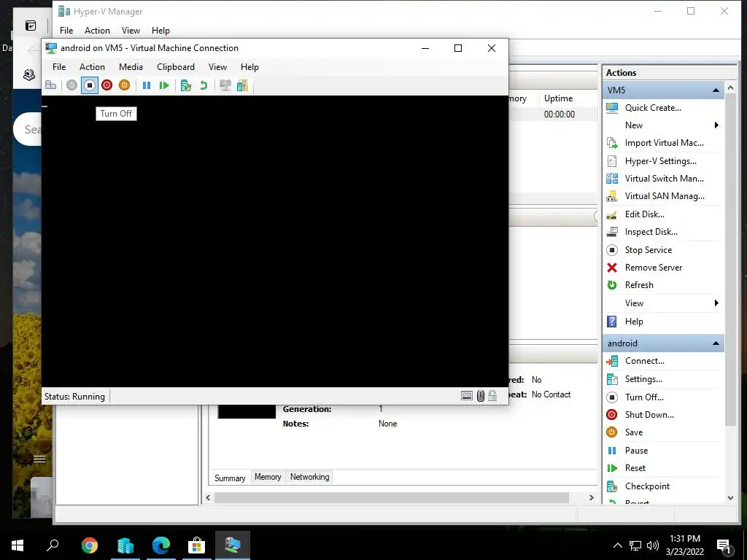Image resolution: width=747 pixels, height=560 pixels.
Task: Open File menu in VM Connection window
Action: pyautogui.click(x=59, y=67)
